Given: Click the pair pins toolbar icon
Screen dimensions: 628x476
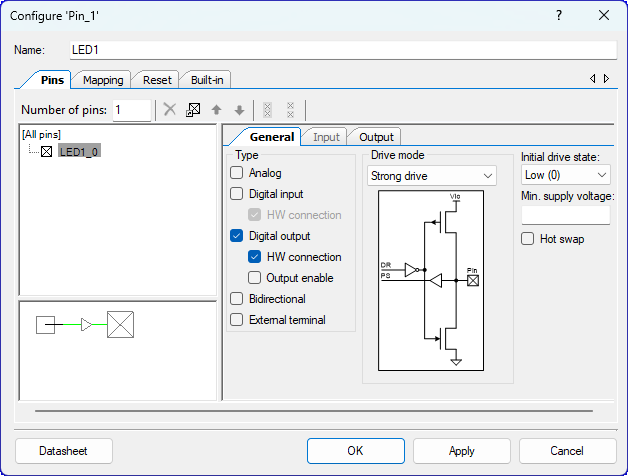Looking at the screenshot, I should (266, 110).
